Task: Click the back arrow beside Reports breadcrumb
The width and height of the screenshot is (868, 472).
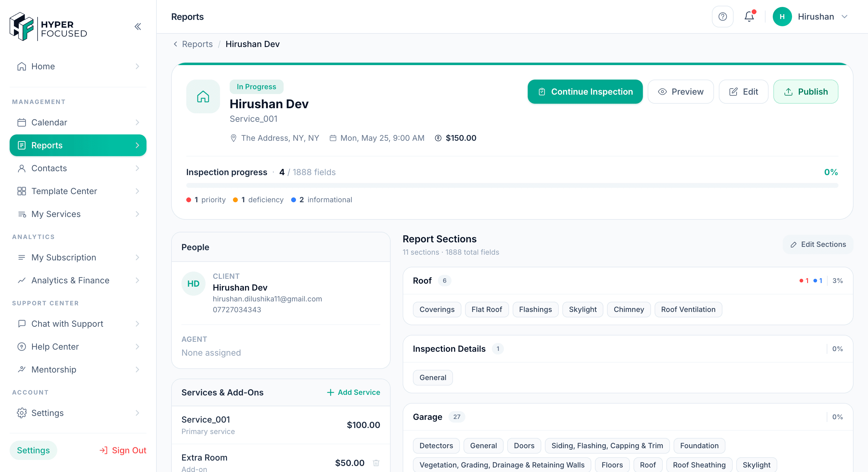Action: [x=175, y=44]
